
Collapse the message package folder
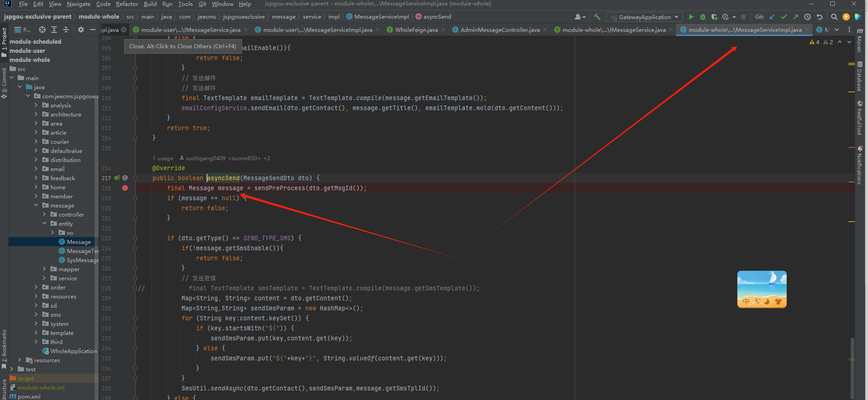(36, 206)
